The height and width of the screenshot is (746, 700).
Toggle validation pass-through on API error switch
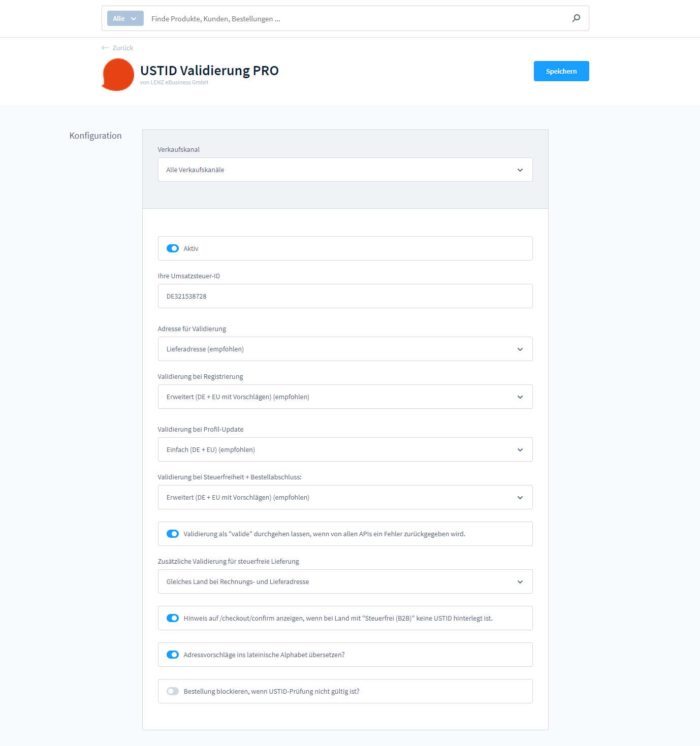click(x=173, y=534)
